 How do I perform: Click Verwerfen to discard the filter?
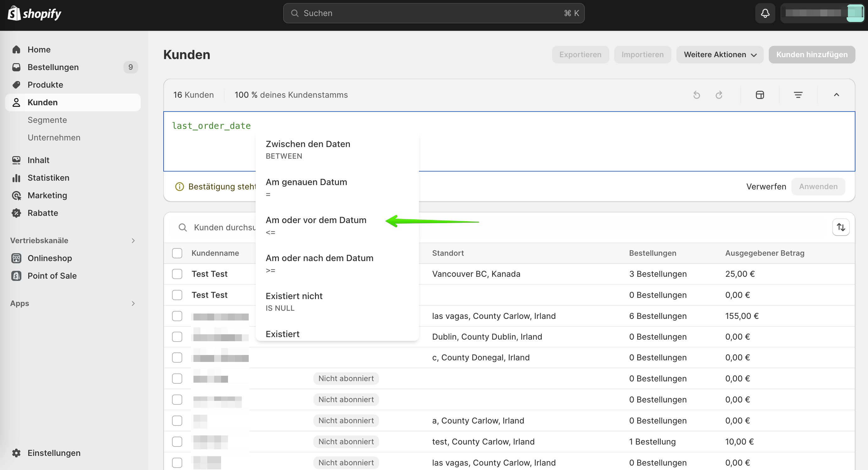coord(766,186)
